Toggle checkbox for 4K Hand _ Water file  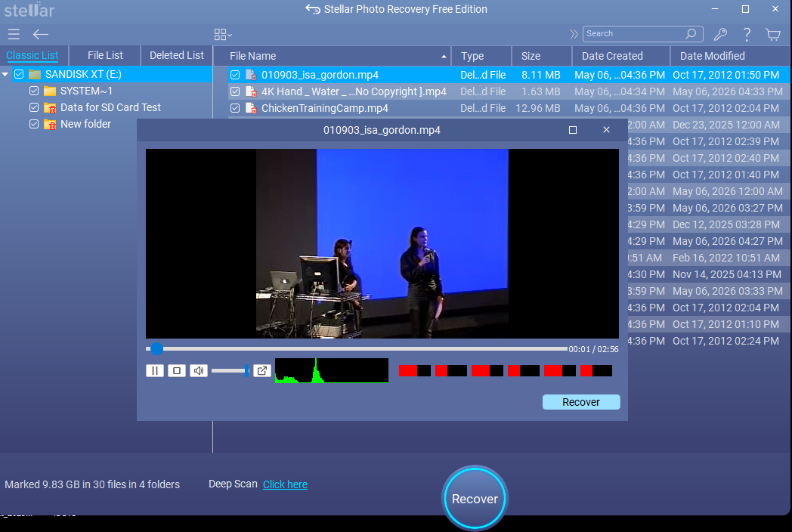(235, 91)
